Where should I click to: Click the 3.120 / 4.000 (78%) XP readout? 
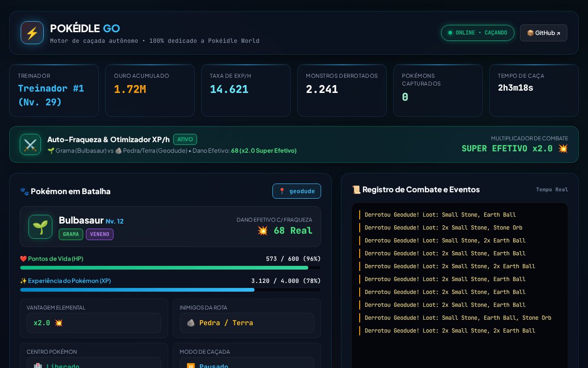(286, 281)
